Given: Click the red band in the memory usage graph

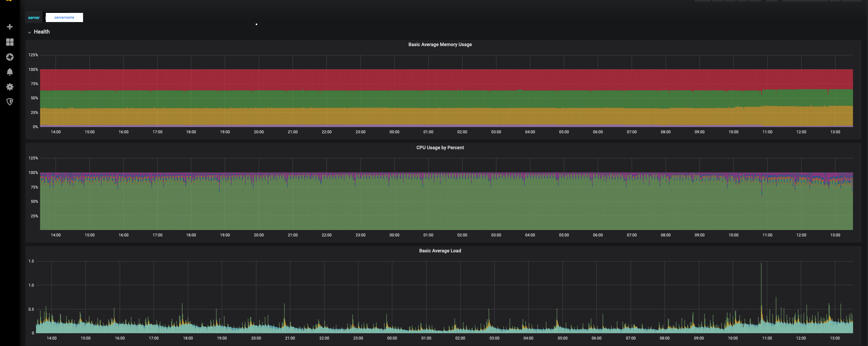Looking at the screenshot, I should (x=441, y=80).
